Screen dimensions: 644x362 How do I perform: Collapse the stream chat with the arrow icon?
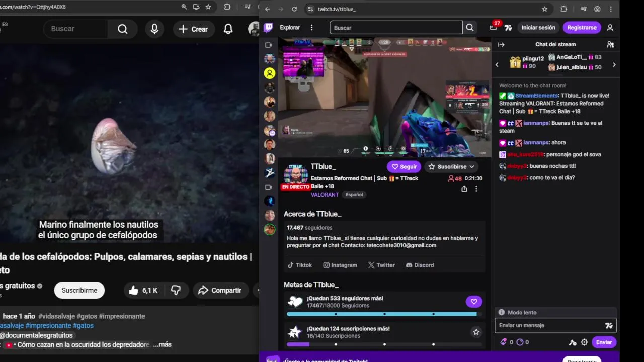pyautogui.click(x=501, y=45)
